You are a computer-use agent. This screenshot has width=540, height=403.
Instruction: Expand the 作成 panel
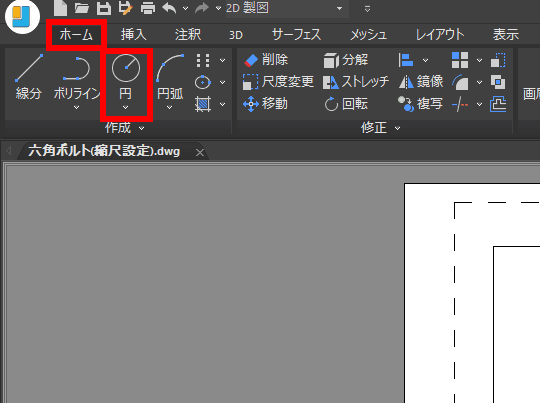(125, 128)
